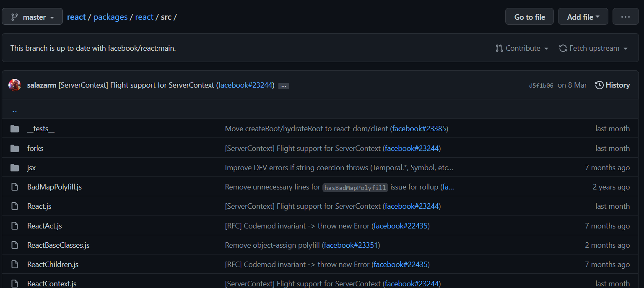Open the second react breadcrumb after packages
Viewport: 644px width, 288px height.
point(144,17)
